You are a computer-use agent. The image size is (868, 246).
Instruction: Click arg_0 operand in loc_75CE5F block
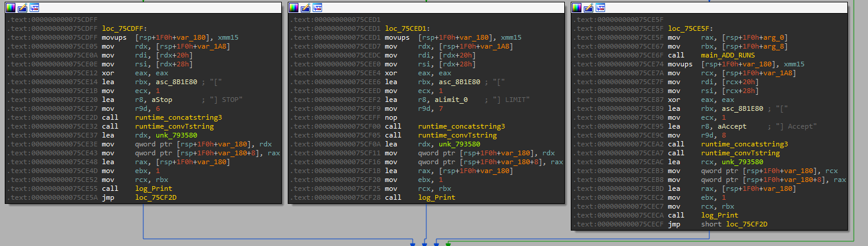[x=774, y=37]
